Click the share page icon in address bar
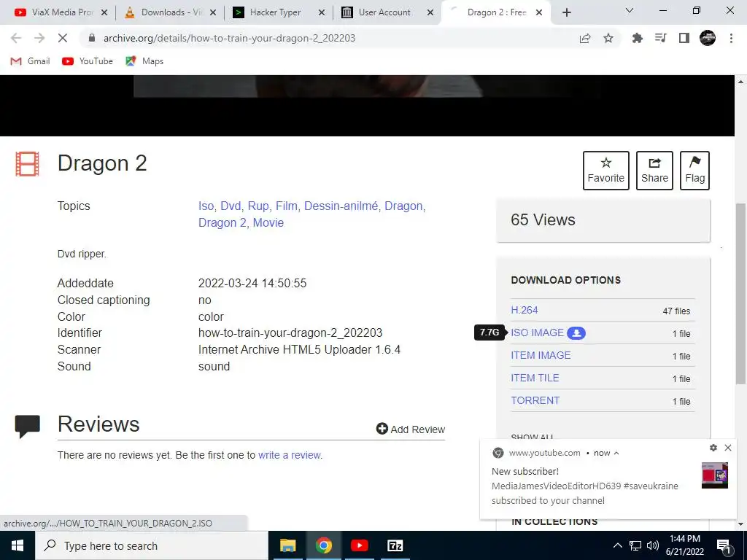This screenshot has height=560, width=747. (585, 38)
